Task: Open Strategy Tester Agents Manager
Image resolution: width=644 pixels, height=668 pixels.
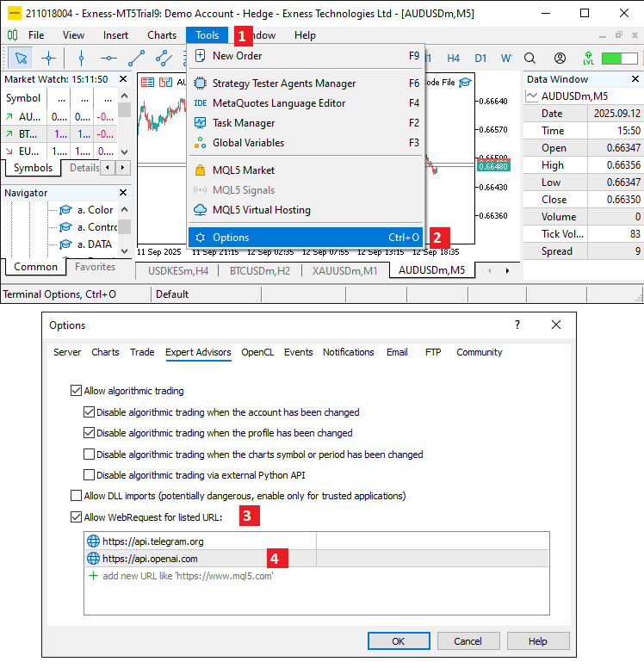Action: click(306, 83)
